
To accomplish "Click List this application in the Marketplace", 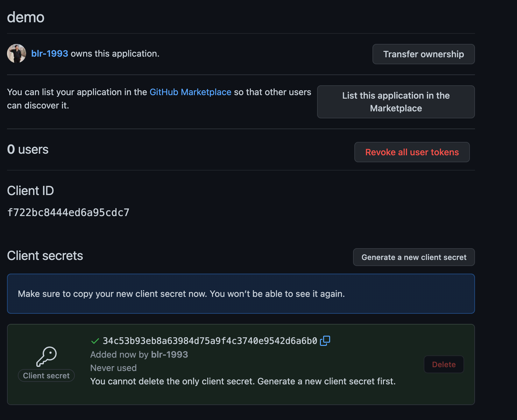I will [396, 102].
